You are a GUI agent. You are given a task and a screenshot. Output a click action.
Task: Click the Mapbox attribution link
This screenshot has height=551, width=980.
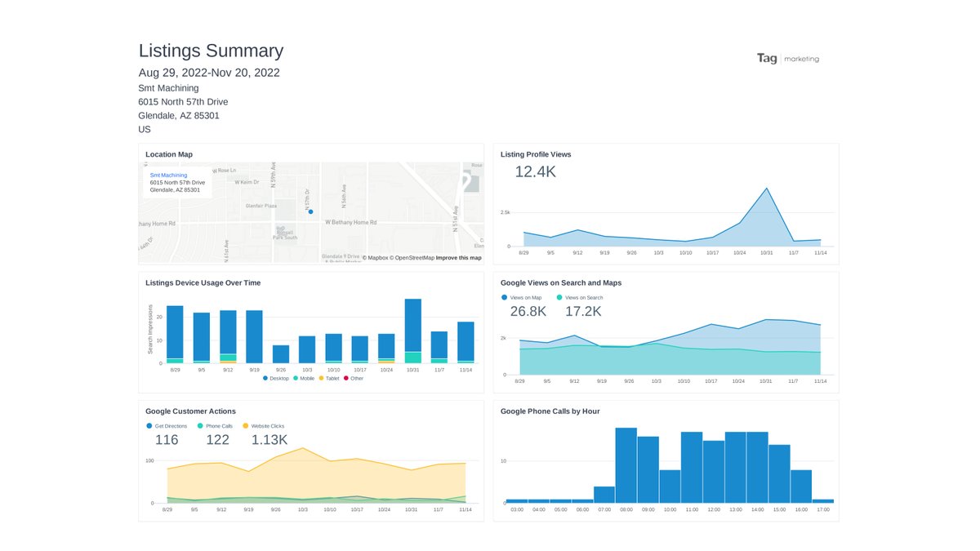[377, 257]
